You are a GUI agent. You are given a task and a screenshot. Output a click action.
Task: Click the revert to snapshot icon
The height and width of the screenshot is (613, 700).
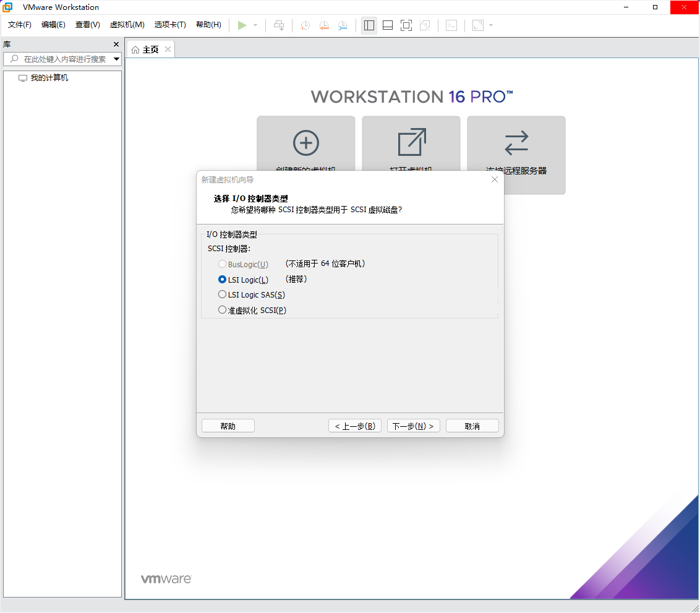point(324,25)
